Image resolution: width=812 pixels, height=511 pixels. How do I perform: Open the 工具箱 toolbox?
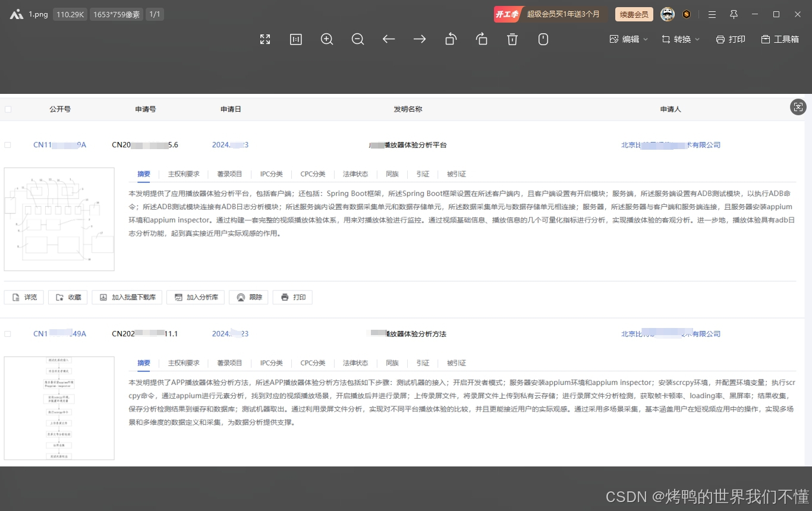pyautogui.click(x=780, y=39)
